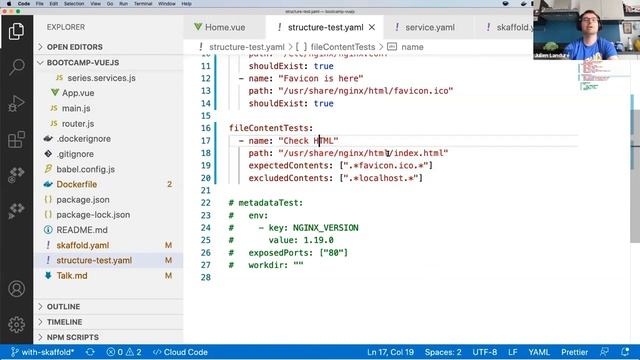Select the structure-test.yaml tab
Viewport: 640px width, 360px height.
(x=325, y=27)
